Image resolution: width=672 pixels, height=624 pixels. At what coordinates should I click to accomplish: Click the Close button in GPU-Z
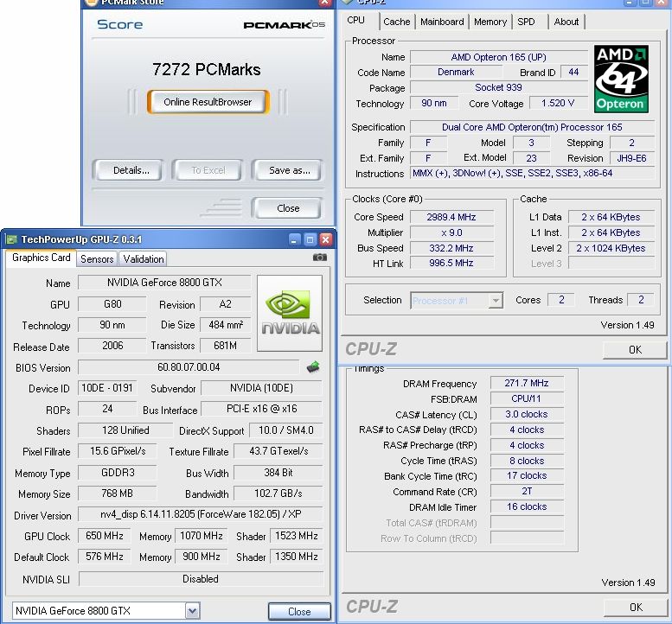(299, 612)
